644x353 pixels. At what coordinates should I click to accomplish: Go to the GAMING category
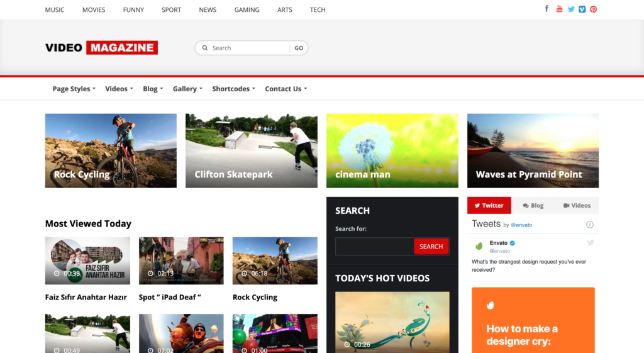247,10
